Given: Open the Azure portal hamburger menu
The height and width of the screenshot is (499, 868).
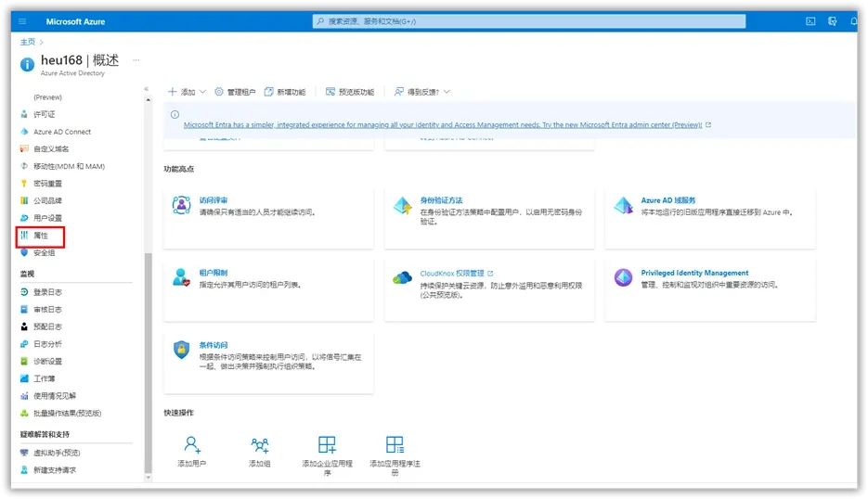Looking at the screenshot, I should click(x=22, y=21).
